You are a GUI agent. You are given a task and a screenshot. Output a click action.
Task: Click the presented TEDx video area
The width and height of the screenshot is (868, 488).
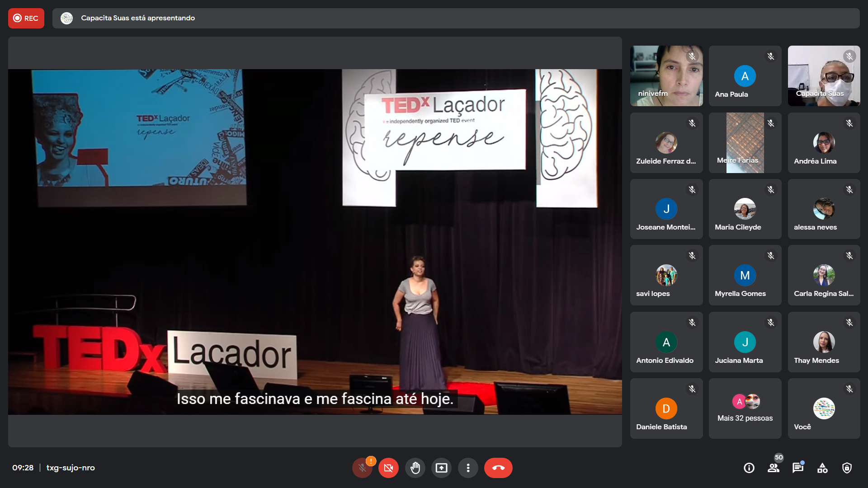(315, 242)
